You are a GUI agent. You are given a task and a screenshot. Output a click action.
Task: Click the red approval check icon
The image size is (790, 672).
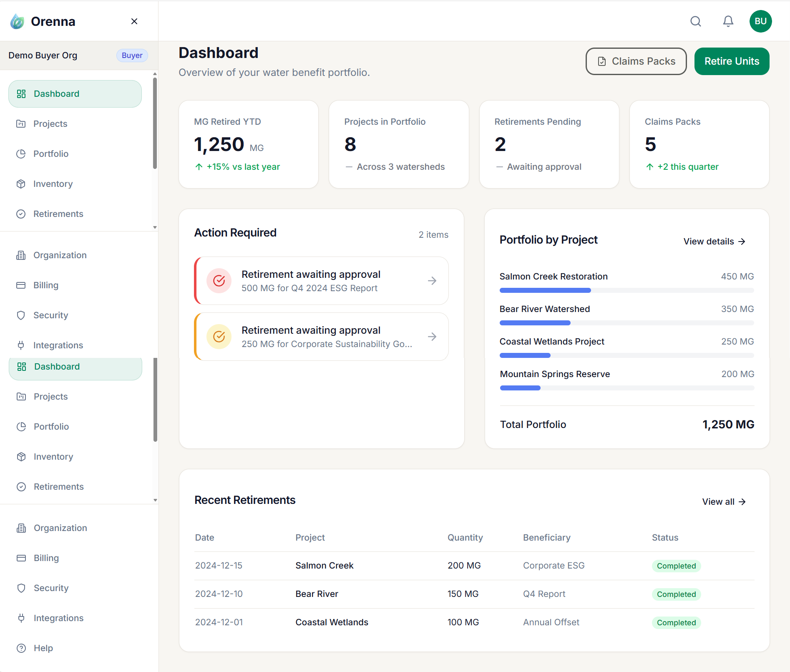coord(219,281)
